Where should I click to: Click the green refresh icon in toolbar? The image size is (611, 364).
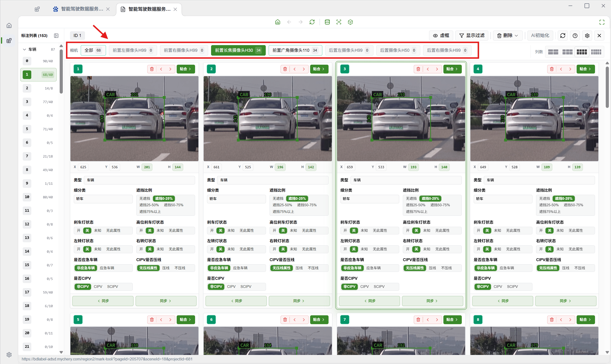(312, 22)
